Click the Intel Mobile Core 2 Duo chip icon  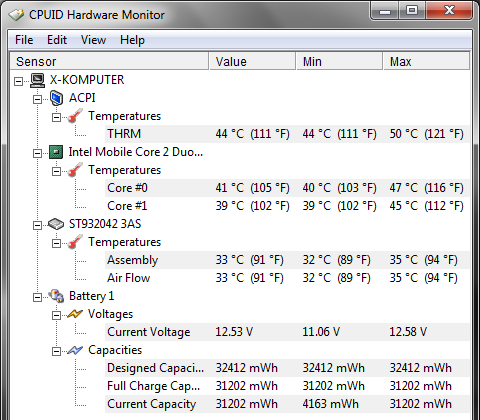click(x=56, y=152)
